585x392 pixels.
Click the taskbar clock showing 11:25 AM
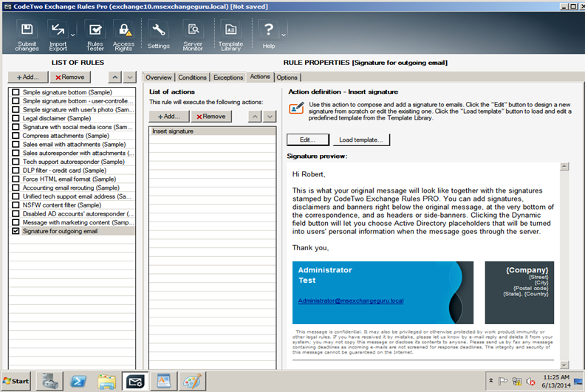pyautogui.click(x=556, y=381)
